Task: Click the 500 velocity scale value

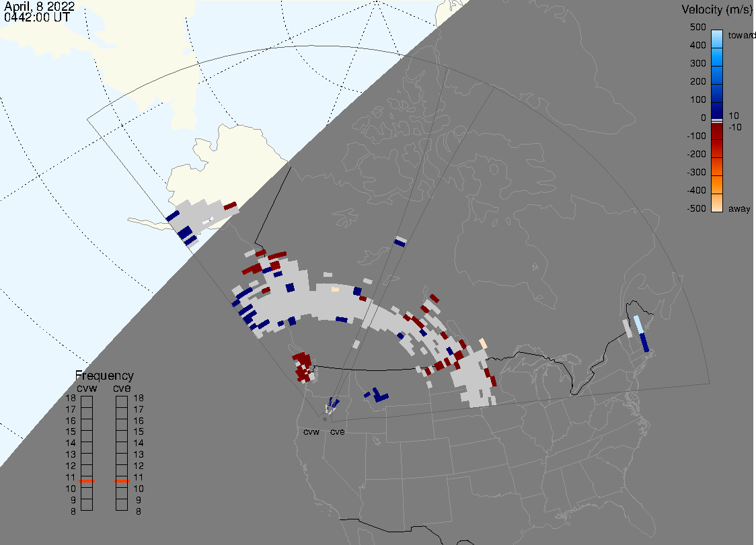Action: point(697,27)
